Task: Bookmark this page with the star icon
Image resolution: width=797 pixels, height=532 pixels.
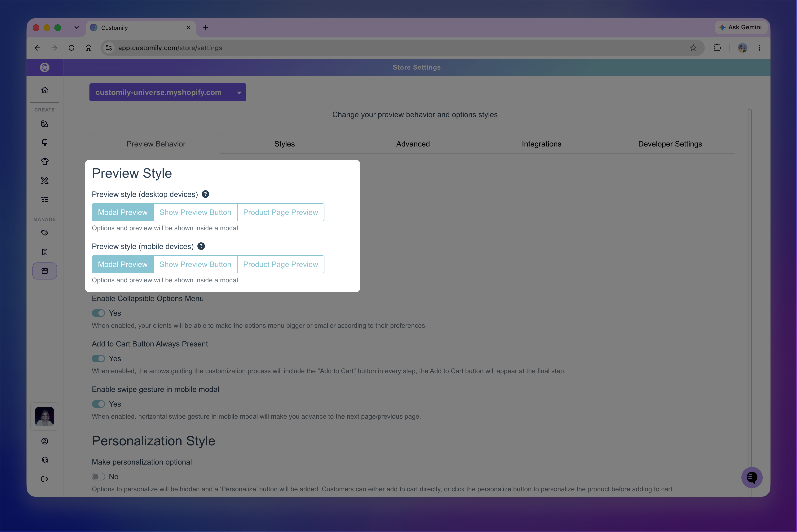Action: pyautogui.click(x=693, y=48)
